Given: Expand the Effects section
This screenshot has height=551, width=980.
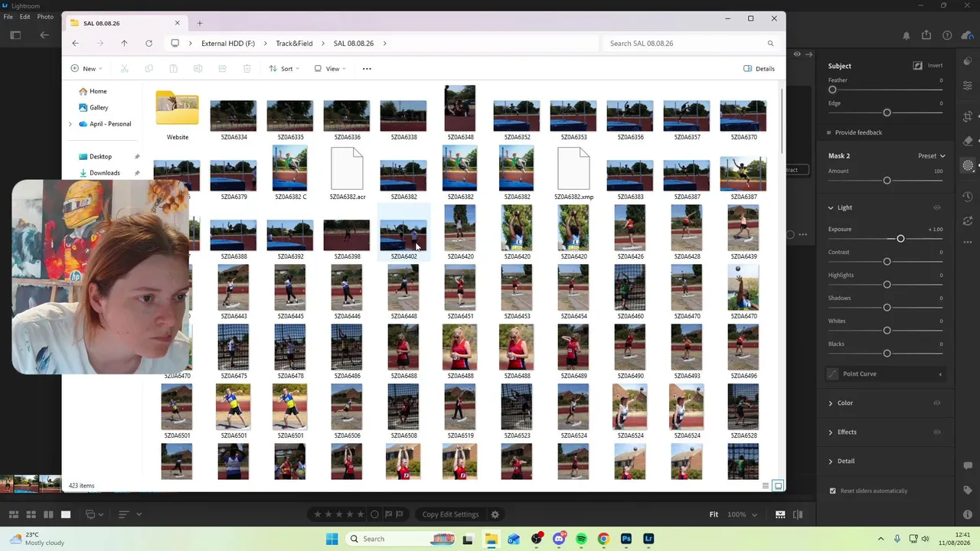Looking at the screenshot, I should tap(831, 432).
